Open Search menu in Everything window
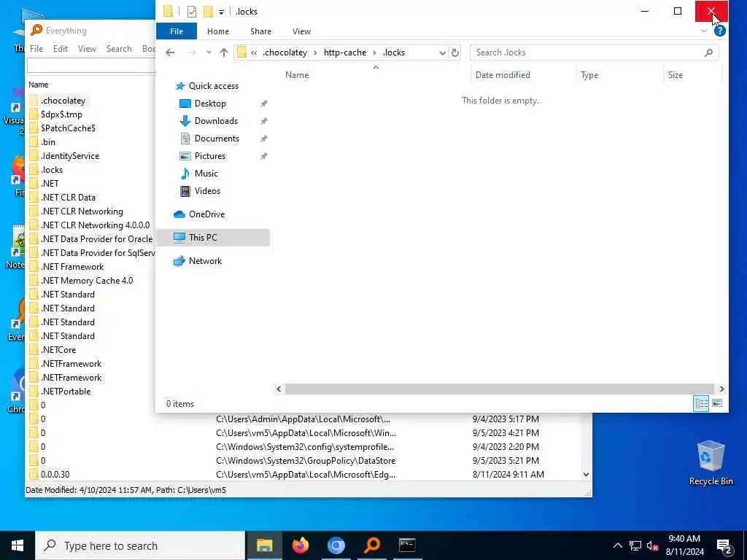Viewport: 747px width, 560px height. (119, 49)
